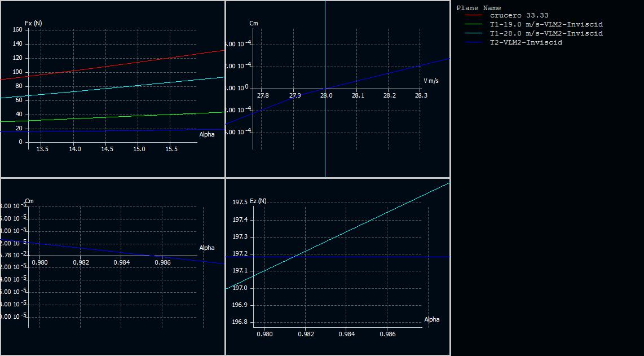Click the Plane Name legend heading
644x356 pixels.
click(478, 8)
